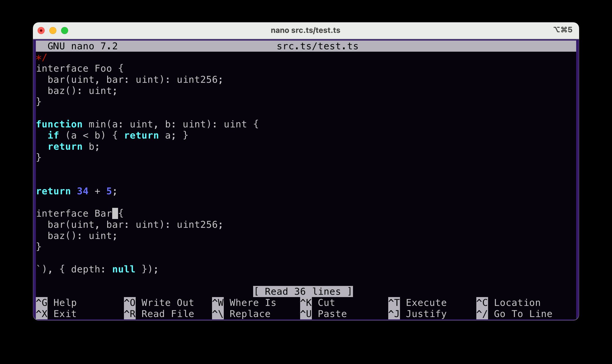612x364 pixels.
Task: Click 'baz(): uint;' inside interface Bar
Action: click(x=83, y=236)
